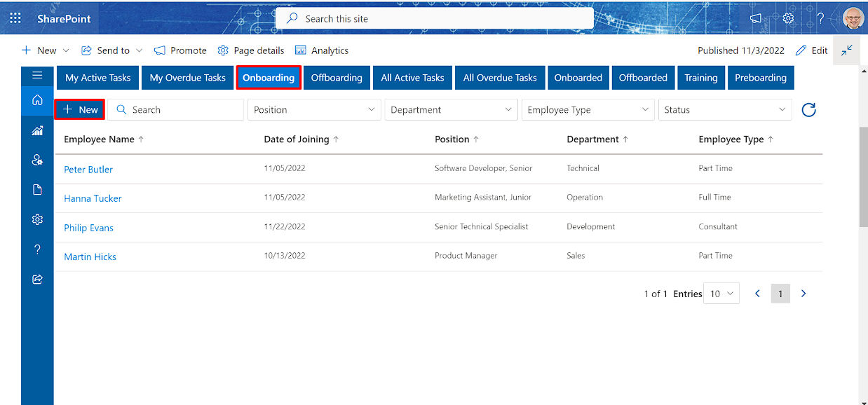This screenshot has height=405, width=868.
Task: Switch to the All Overdue Tasks tab
Action: pos(499,78)
